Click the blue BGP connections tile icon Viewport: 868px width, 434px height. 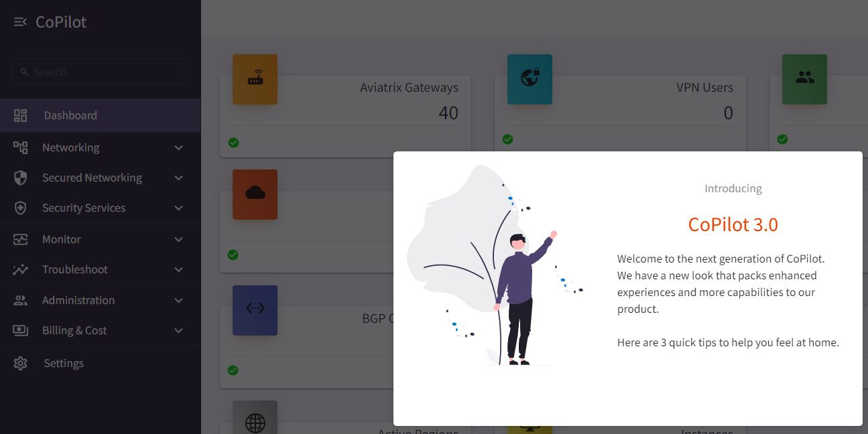click(255, 309)
